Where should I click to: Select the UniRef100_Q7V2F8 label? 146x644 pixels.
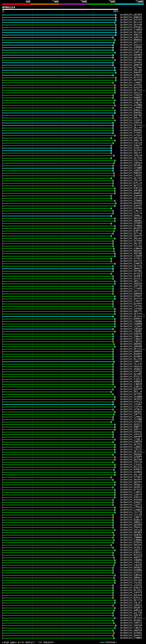click(x=131, y=50)
